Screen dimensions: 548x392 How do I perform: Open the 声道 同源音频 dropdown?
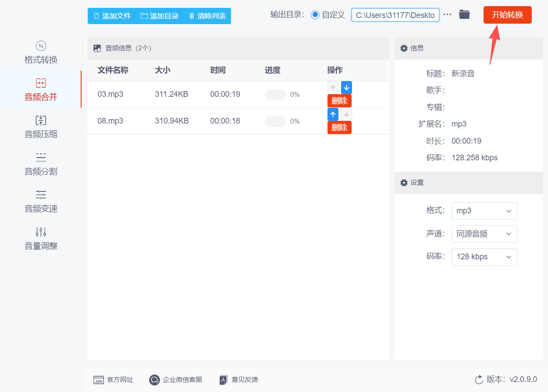484,234
